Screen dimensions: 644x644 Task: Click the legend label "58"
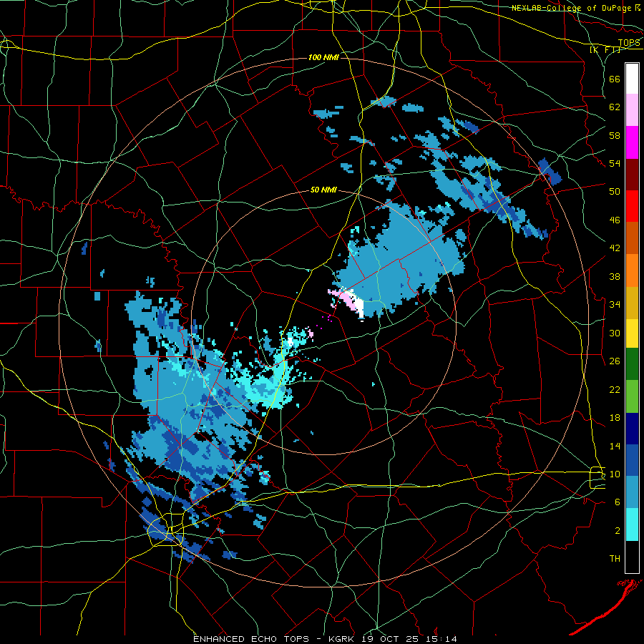[615, 135]
